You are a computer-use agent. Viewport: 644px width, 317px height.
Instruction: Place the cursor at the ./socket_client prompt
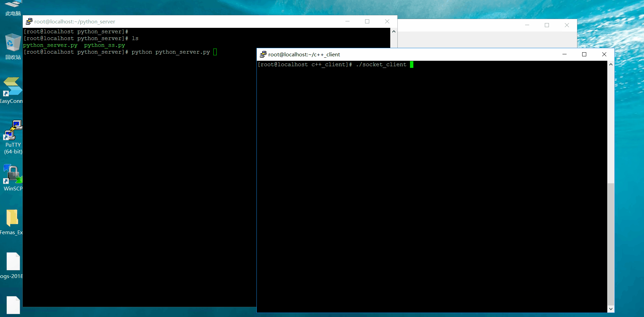tap(411, 64)
